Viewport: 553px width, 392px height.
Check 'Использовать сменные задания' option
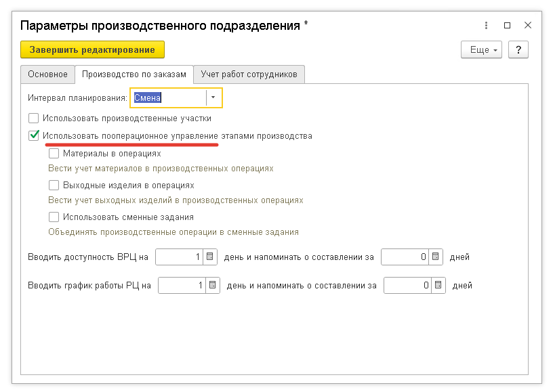pyautogui.click(x=54, y=217)
